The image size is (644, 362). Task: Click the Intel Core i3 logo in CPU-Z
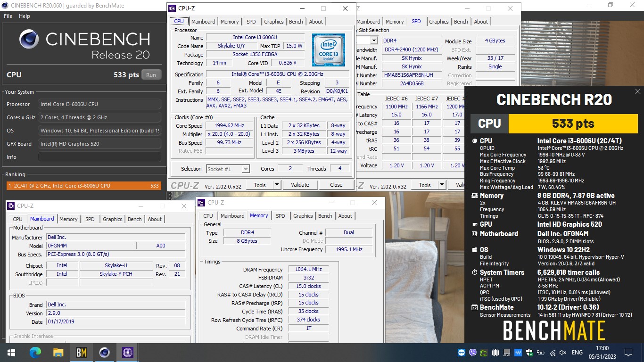(329, 49)
